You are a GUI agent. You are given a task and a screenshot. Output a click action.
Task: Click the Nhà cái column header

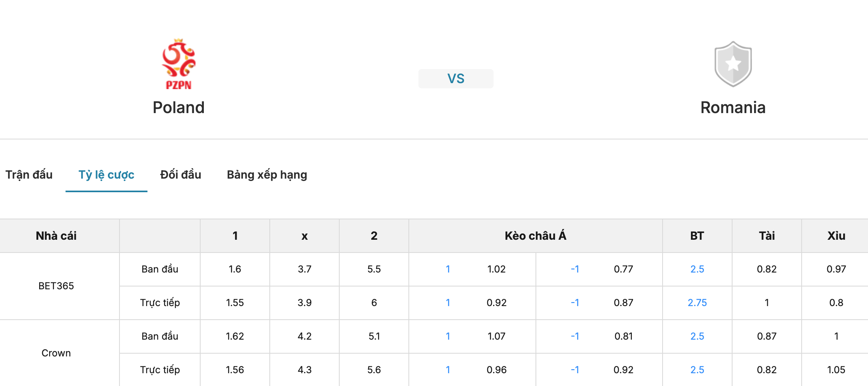tap(56, 236)
